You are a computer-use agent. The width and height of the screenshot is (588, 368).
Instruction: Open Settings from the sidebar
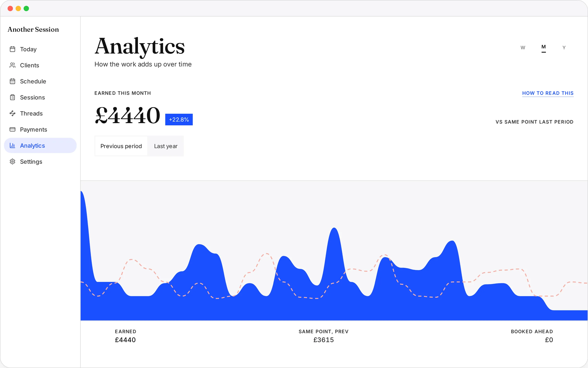(40, 162)
